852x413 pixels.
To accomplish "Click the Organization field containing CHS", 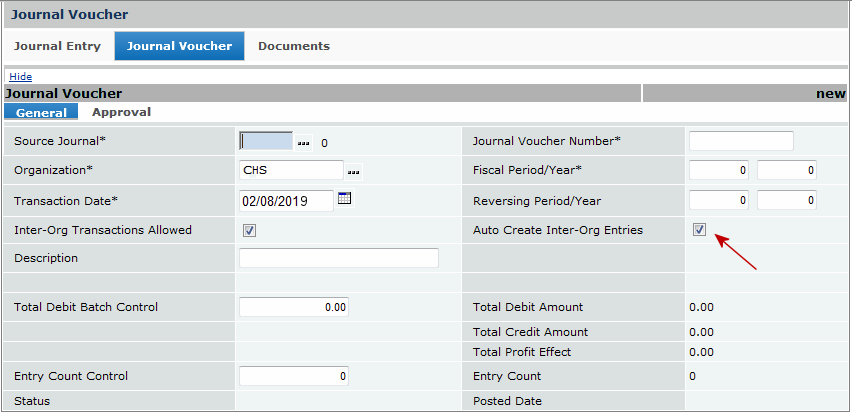I will (x=291, y=170).
